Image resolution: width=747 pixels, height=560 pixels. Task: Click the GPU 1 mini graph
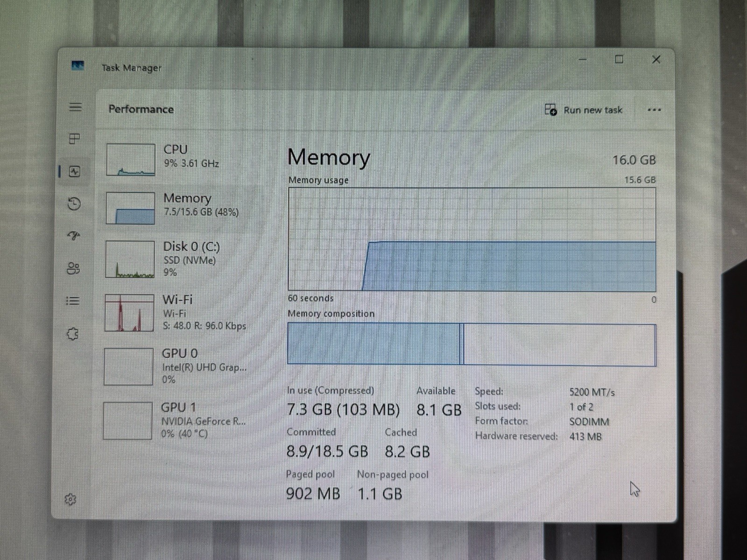point(127,420)
